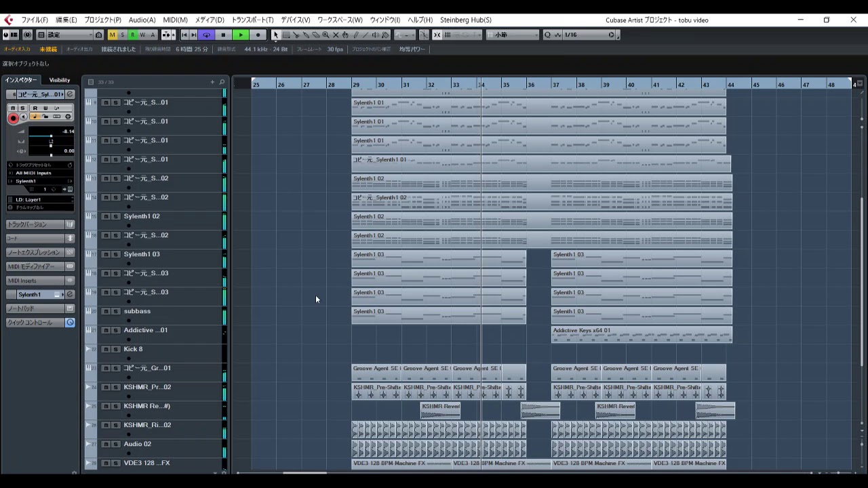Open the LD: Layer1 program selector
Image resolution: width=868 pixels, height=488 pixels.
(40, 199)
